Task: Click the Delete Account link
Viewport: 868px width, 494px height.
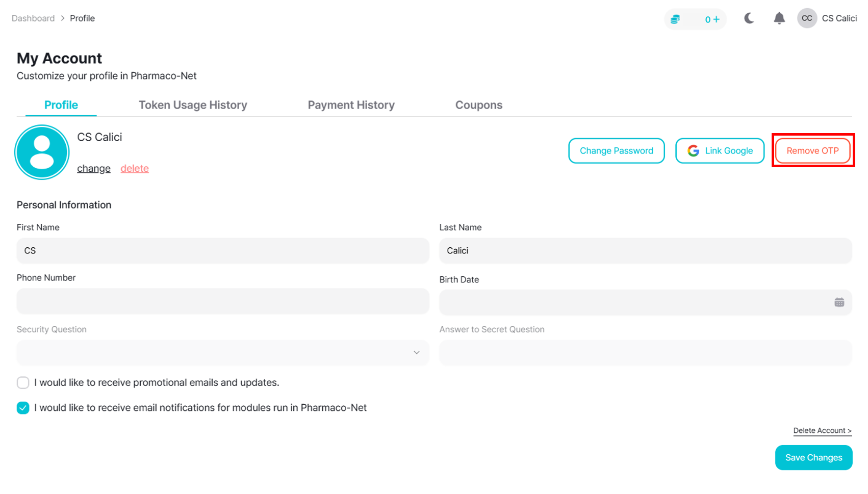Action: 822,431
